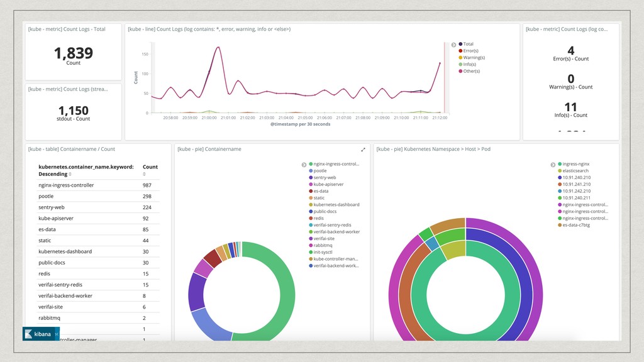Collapse the Kibana side navigation arrow
This screenshot has width=644, height=362.
pos(57,334)
